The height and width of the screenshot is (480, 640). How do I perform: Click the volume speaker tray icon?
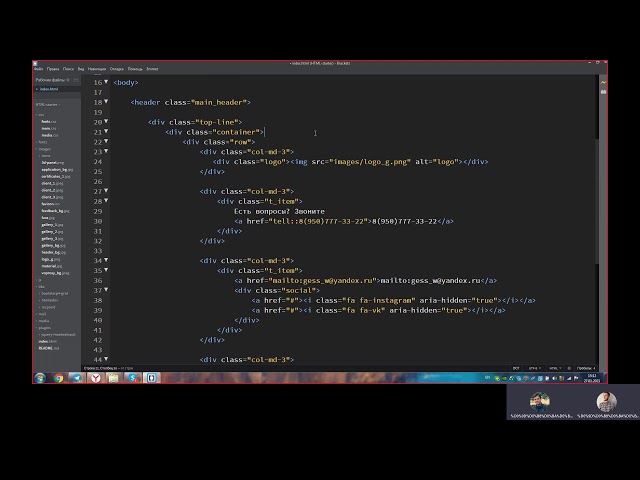(x=554, y=378)
